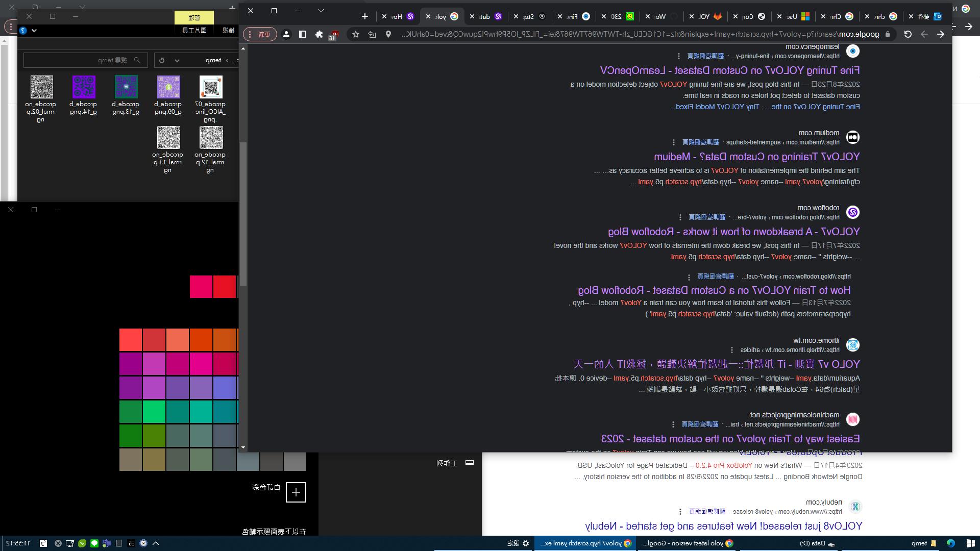Click the site info lock icon
980x551 pixels.
point(888,34)
